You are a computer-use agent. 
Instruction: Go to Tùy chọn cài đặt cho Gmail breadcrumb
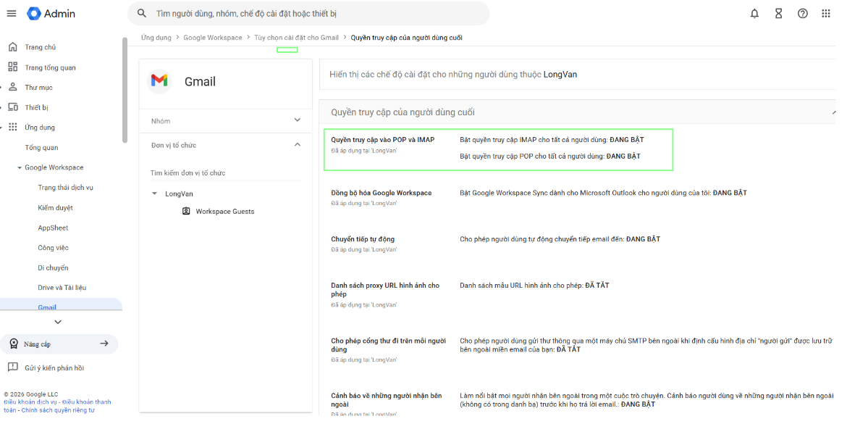coord(296,37)
